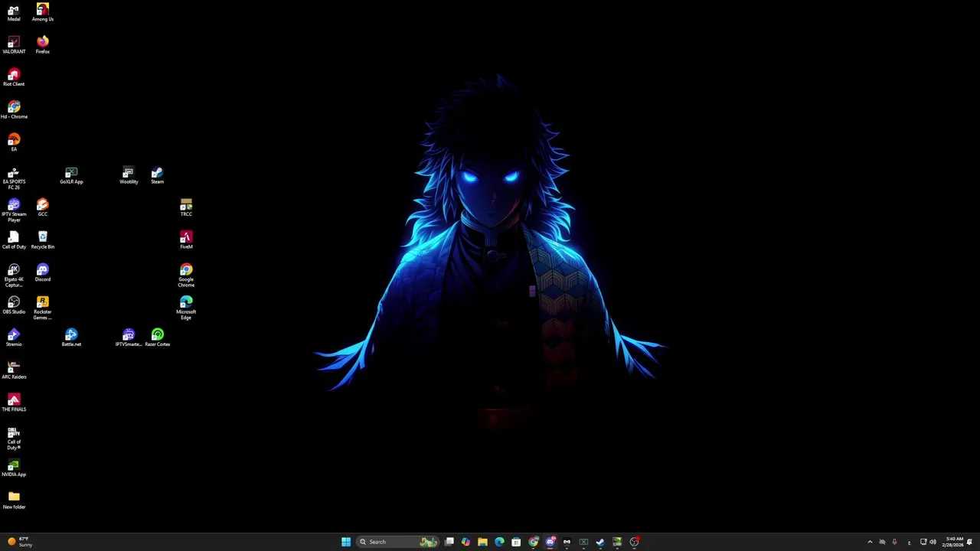980x551 pixels.
Task: Click the Discord desktop shortcut
Action: click(x=42, y=273)
